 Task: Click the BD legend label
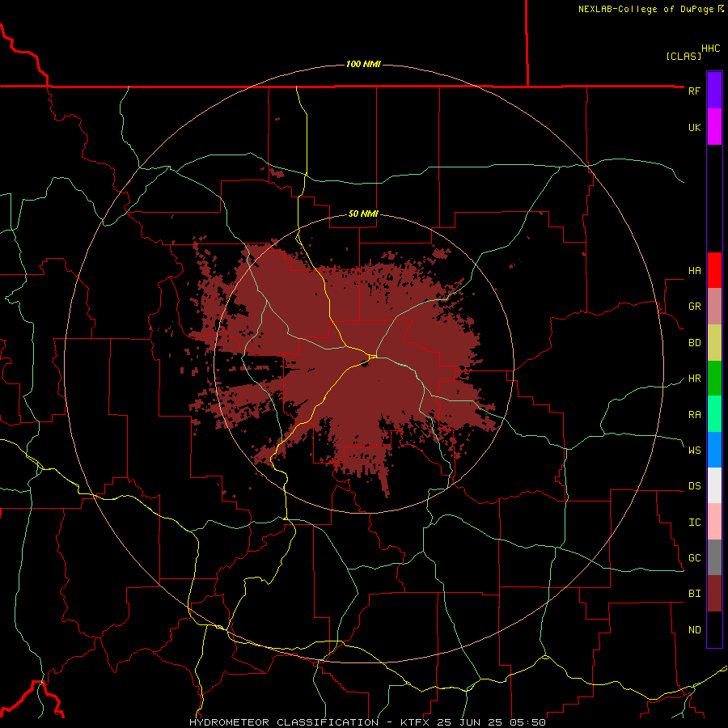point(694,343)
